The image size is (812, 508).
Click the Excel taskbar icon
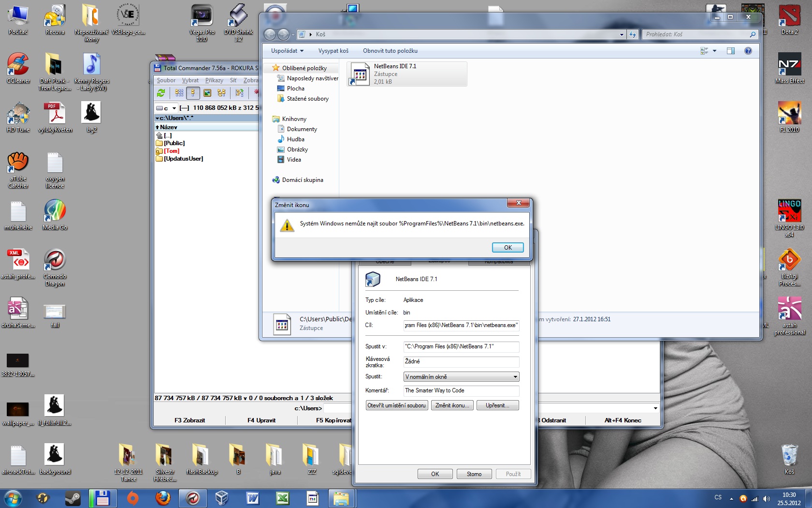coord(283,498)
